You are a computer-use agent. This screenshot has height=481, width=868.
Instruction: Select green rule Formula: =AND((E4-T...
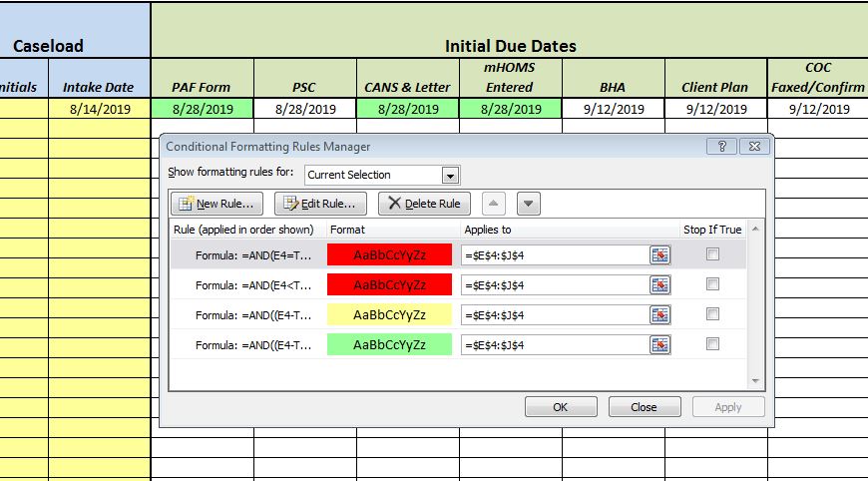[x=253, y=345]
